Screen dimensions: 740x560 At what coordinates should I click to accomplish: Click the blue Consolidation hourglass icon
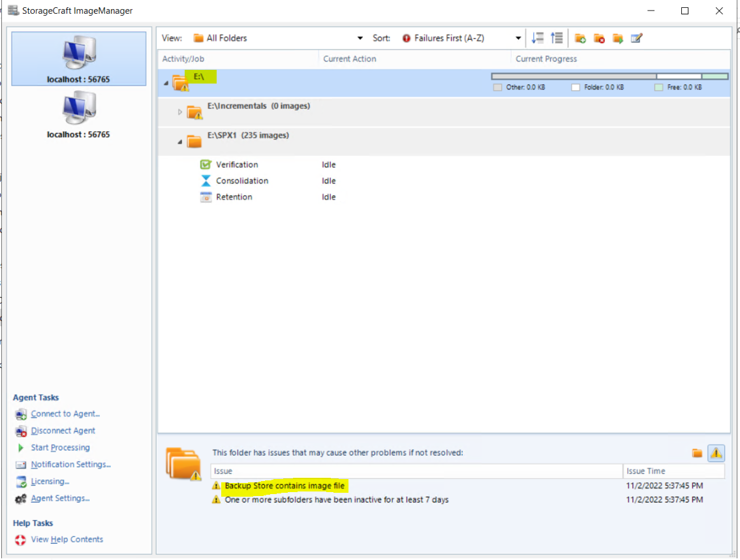[x=206, y=181]
